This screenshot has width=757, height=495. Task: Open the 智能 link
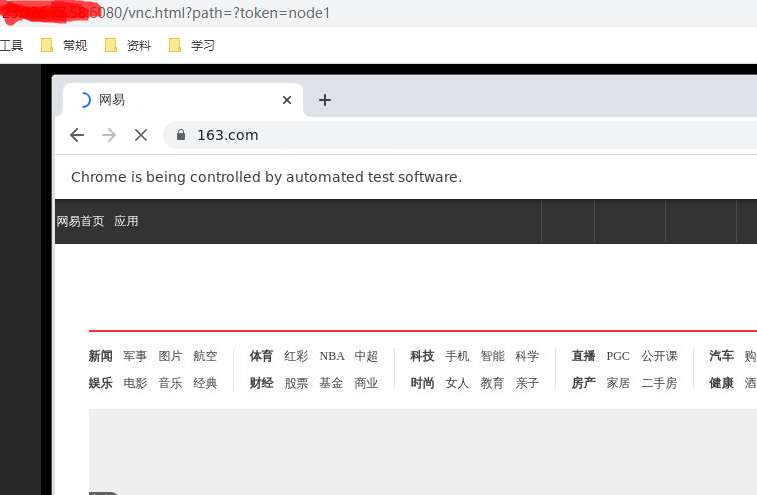pyautogui.click(x=492, y=356)
